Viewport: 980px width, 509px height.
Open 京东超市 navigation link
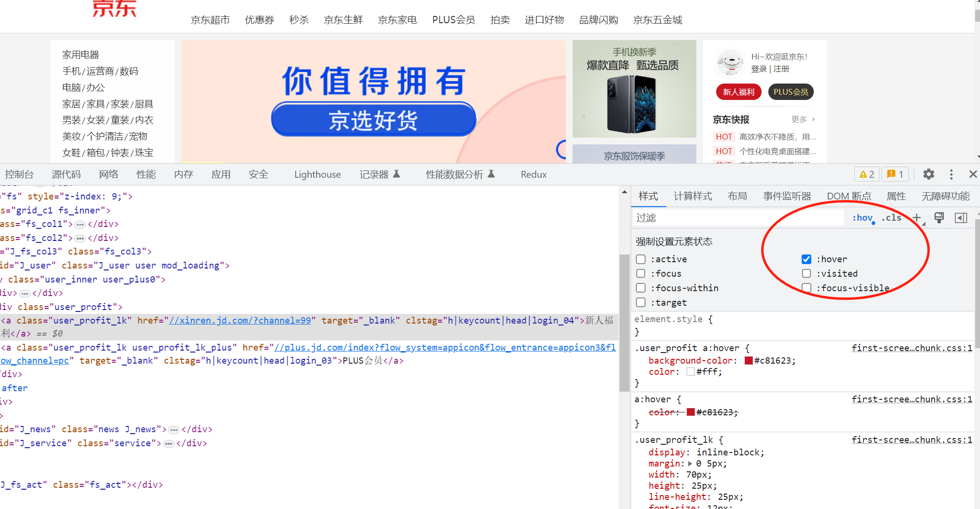click(210, 20)
